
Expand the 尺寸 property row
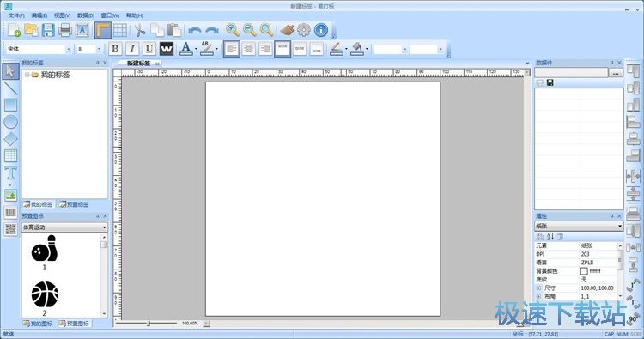[x=539, y=288]
